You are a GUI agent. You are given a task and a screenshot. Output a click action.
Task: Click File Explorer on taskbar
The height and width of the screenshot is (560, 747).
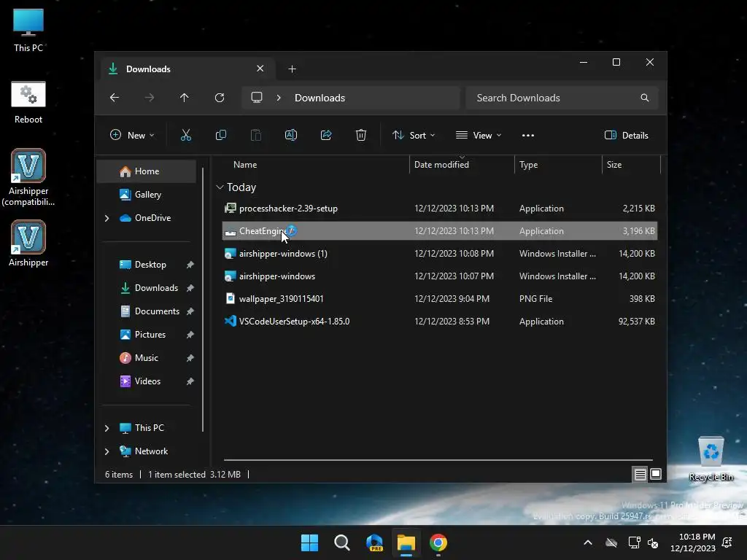point(406,542)
